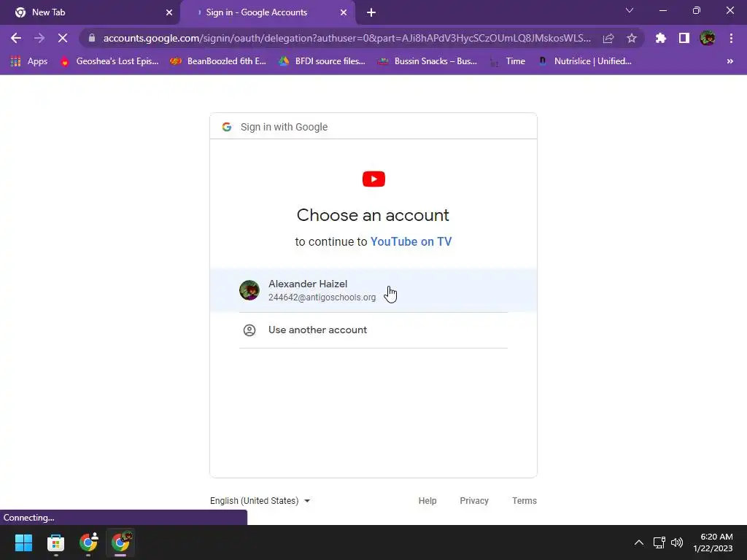Restore down the Chrome window
The width and height of the screenshot is (747, 560).
click(697, 10)
